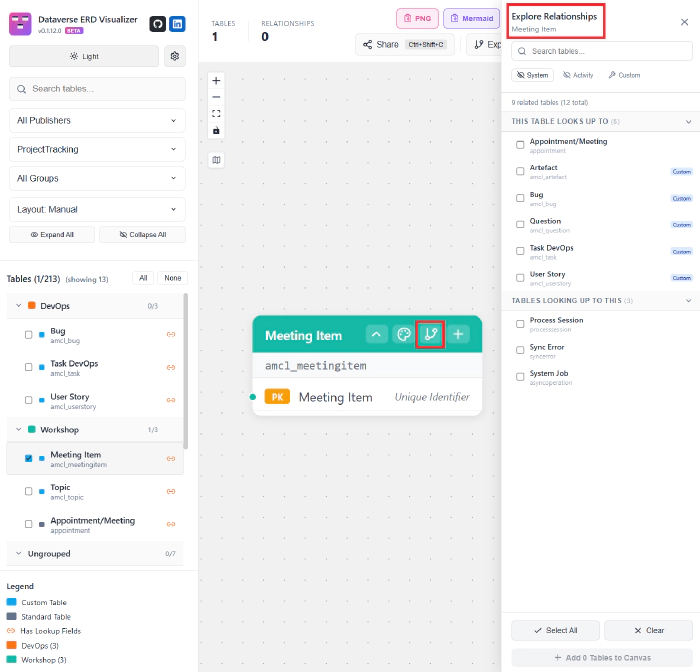
Task: Export diagram as PNG
Action: (x=417, y=18)
